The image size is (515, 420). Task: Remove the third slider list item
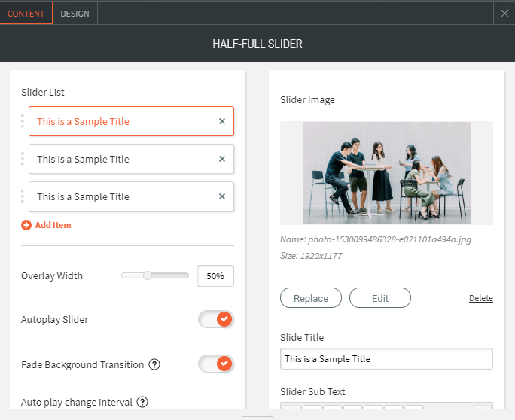pos(222,196)
